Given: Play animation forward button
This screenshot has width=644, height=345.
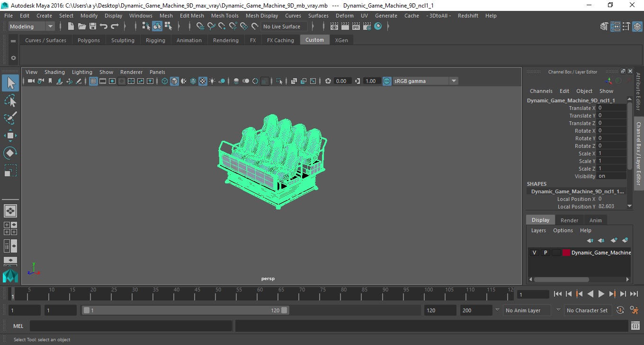Looking at the screenshot, I should [601, 294].
